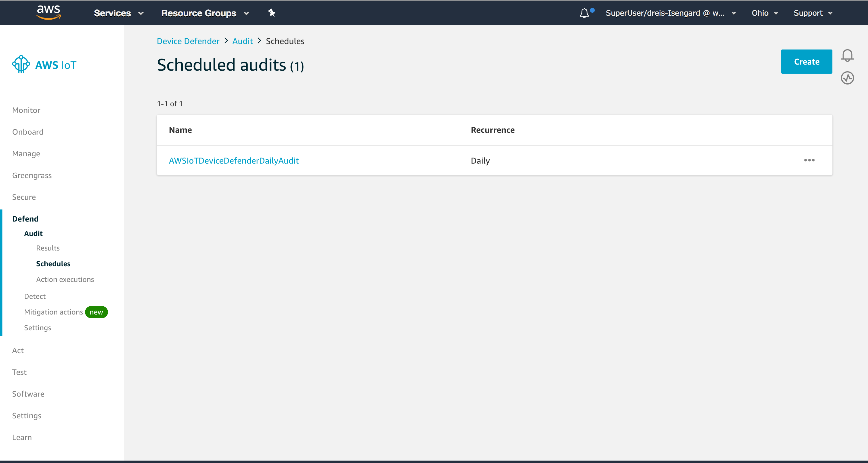
Task: Select Manage in the sidebar
Action: coord(26,154)
